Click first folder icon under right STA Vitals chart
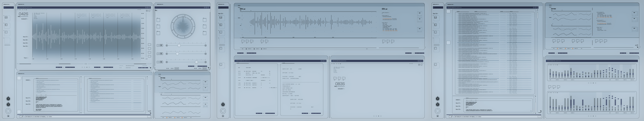Image resolution: width=644 pixels, height=121 pixels. [x=554, y=40]
